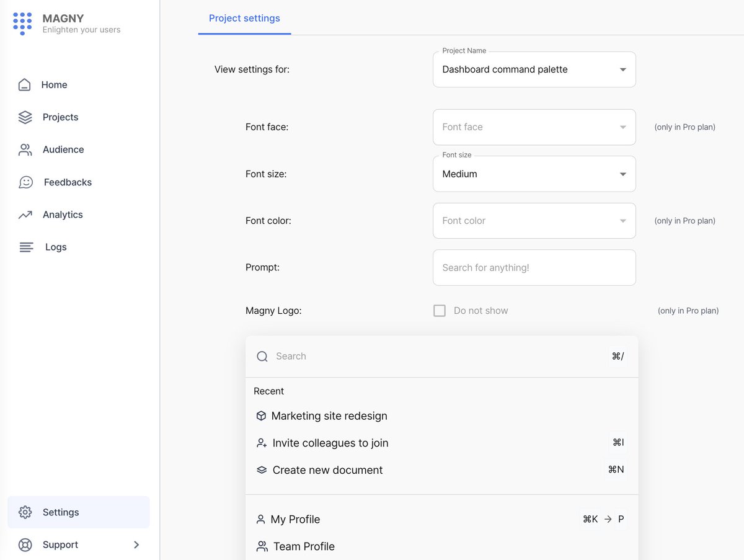Click the people icon beside Team Profile
Image resolution: width=744 pixels, height=560 pixels.
tap(262, 546)
